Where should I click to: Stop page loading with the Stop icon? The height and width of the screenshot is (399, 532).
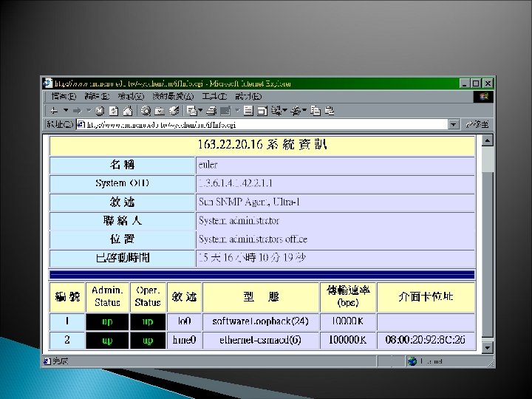pyautogui.click(x=100, y=111)
